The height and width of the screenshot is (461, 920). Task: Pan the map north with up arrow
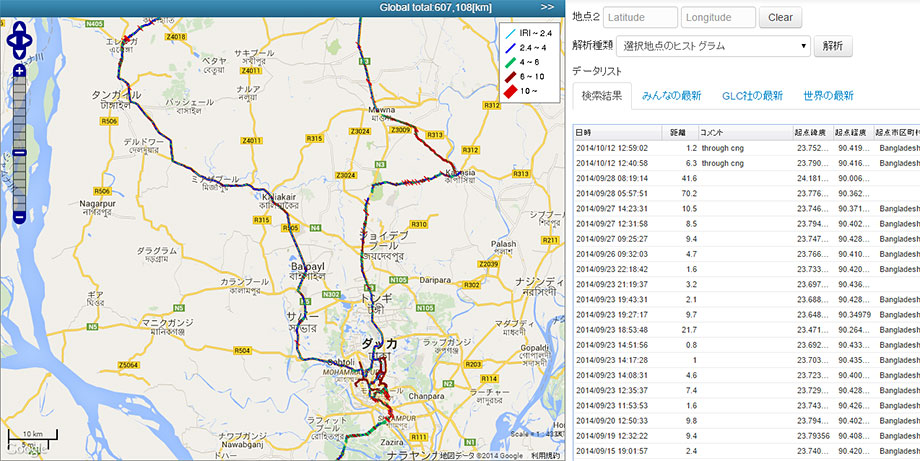click(x=19, y=28)
